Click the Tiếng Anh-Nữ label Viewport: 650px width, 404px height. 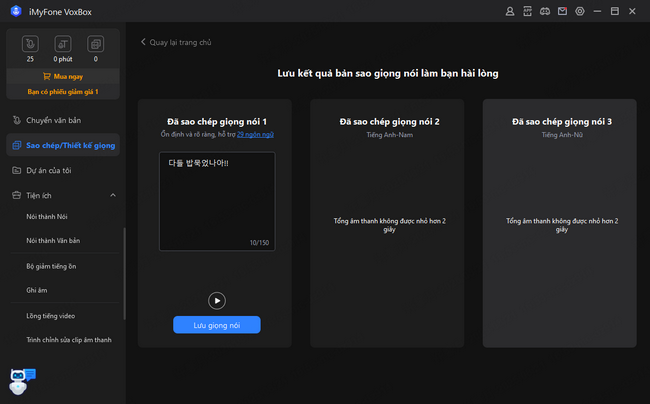(x=562, y=135)
